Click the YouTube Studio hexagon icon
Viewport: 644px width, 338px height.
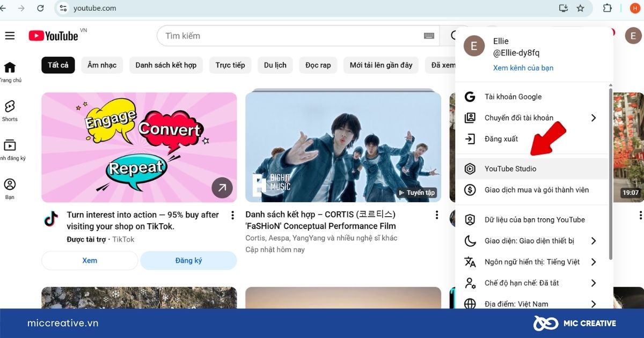(x=470, y=168)
